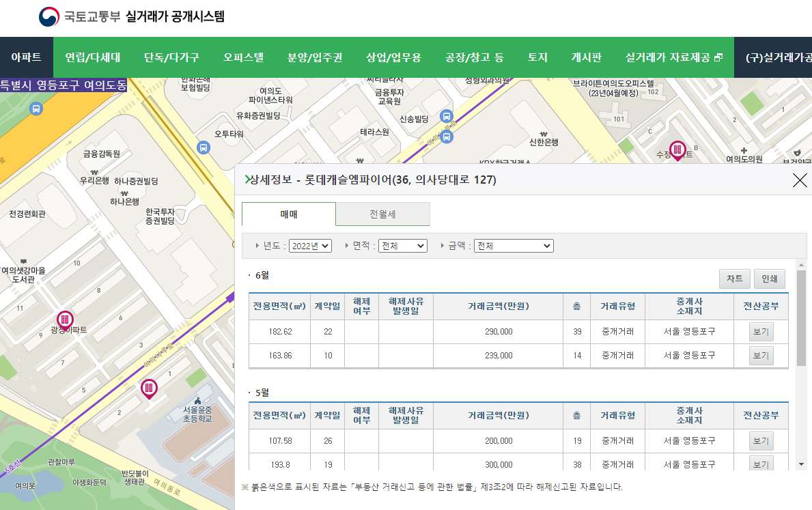Click the 서울윤중초등학교 school icon
The width and height of the screenshot is (812, 510).
[x=197, y=401]
